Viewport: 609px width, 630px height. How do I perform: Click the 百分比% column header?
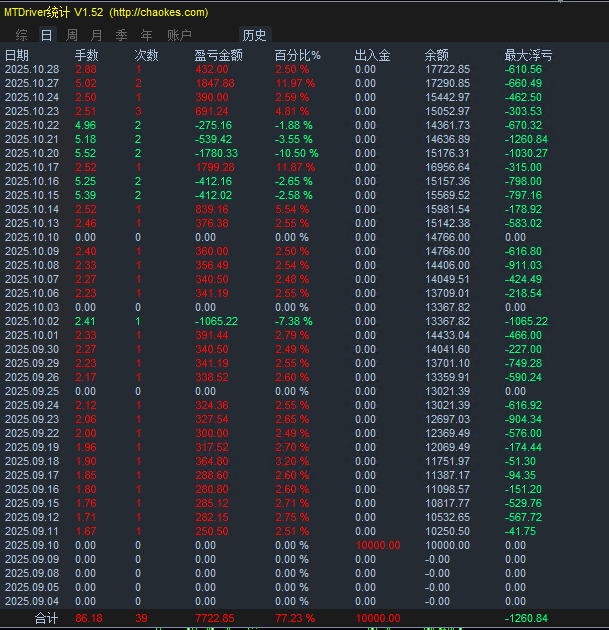tap(298, 55)
